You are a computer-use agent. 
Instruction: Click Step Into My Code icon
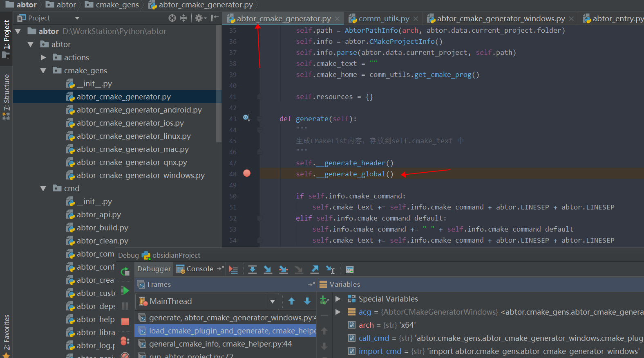pos(283,269)
